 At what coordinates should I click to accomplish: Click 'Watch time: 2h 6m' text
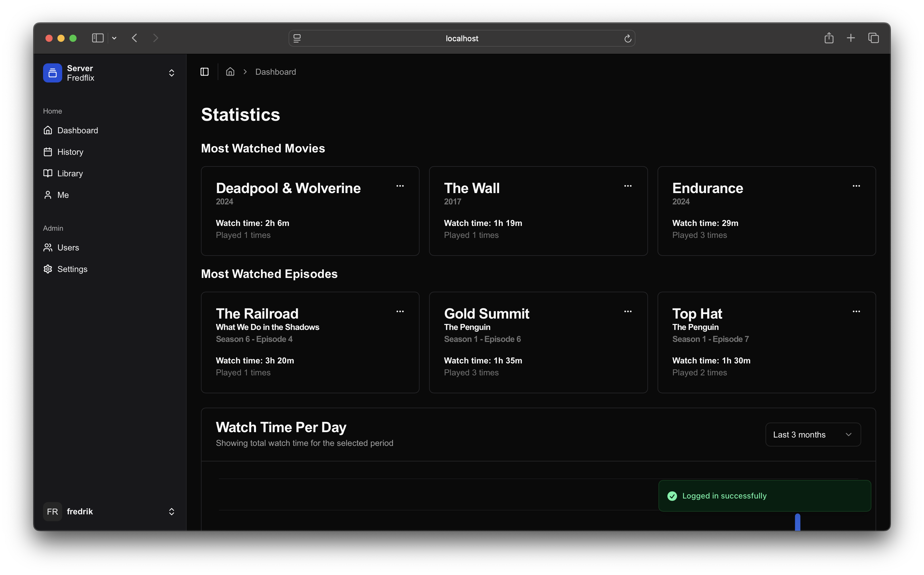pos(253,223)
